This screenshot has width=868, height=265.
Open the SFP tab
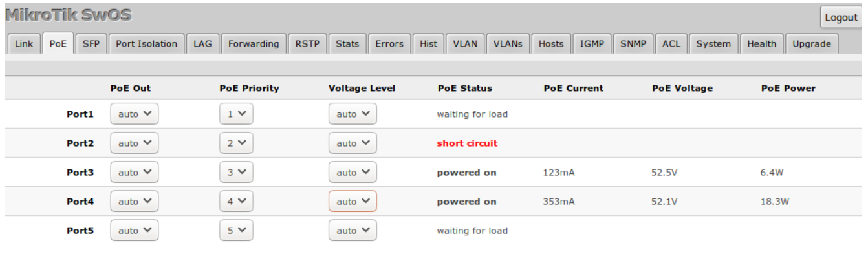point(91,44)
